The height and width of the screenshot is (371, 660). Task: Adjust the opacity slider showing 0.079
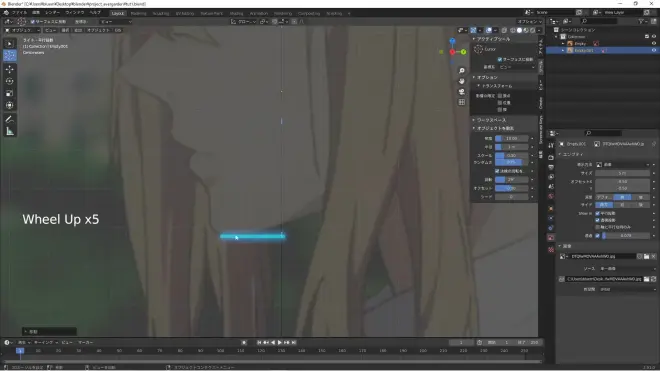[x=625, y=236]
